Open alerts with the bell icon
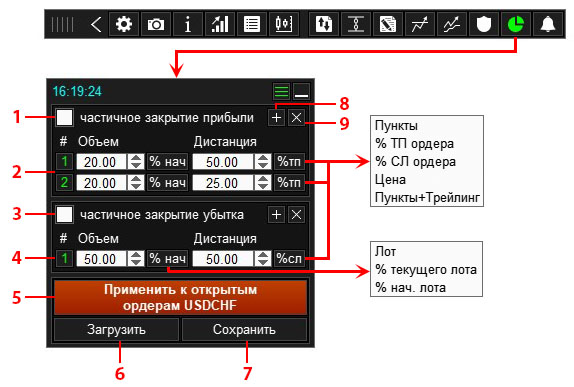The height and width of the screenshot is (387, 574). point(548,25)
